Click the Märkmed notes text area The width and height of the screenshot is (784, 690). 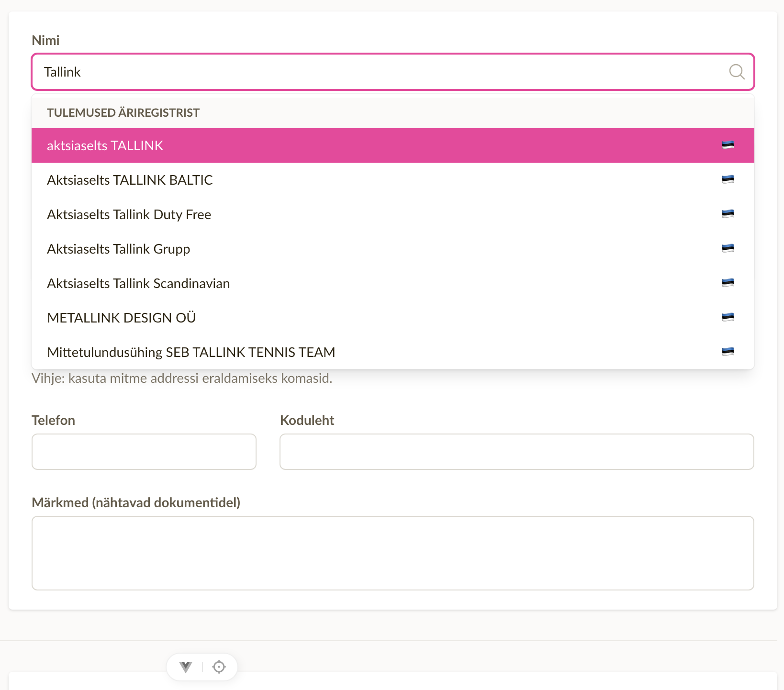pyautogui.click(x=393, y=553)
